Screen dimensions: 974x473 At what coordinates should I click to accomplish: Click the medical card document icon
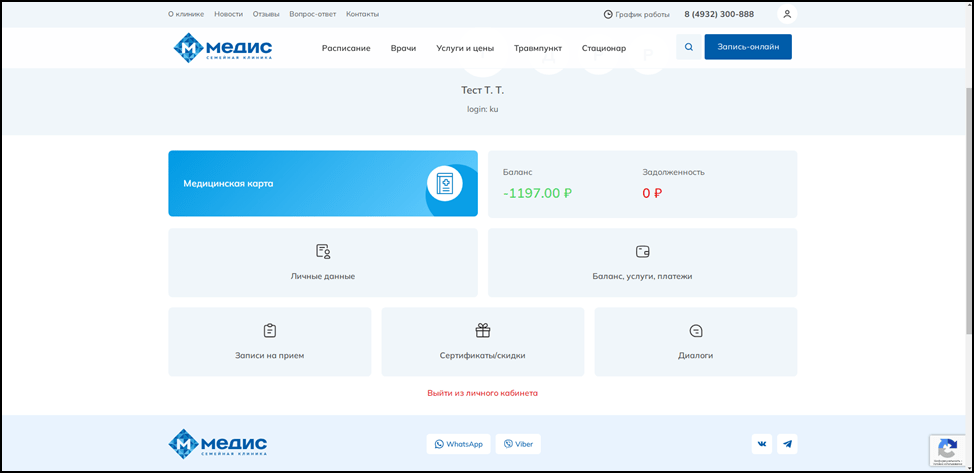coord(444,184)
